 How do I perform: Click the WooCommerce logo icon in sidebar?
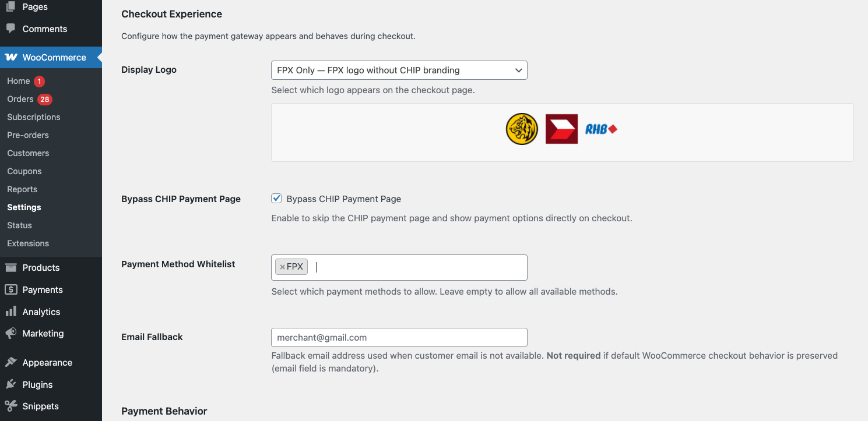[10, 57]
